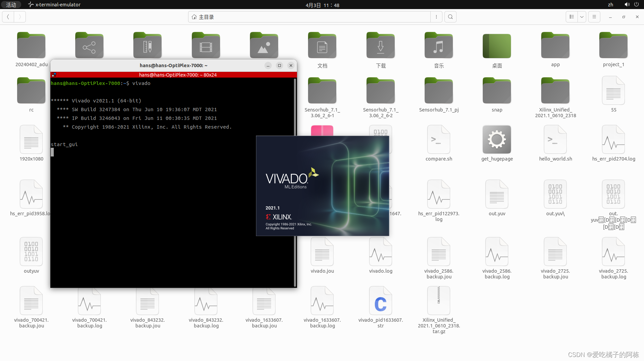Toggle list view in file manager
This screenshot has height=361, width=644.
click(x=571, y=17)
